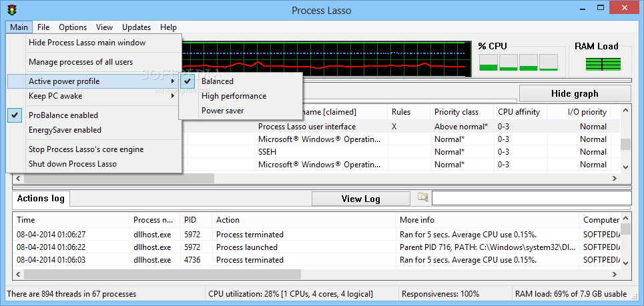Click the CPU history graph
The width and height of the screenshot is (644, 306).
pos(326,59)
